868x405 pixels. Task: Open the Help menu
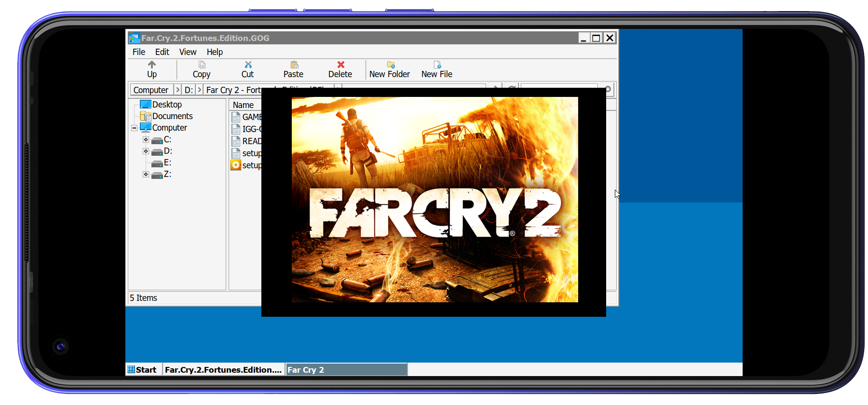[x=215, y=52]
